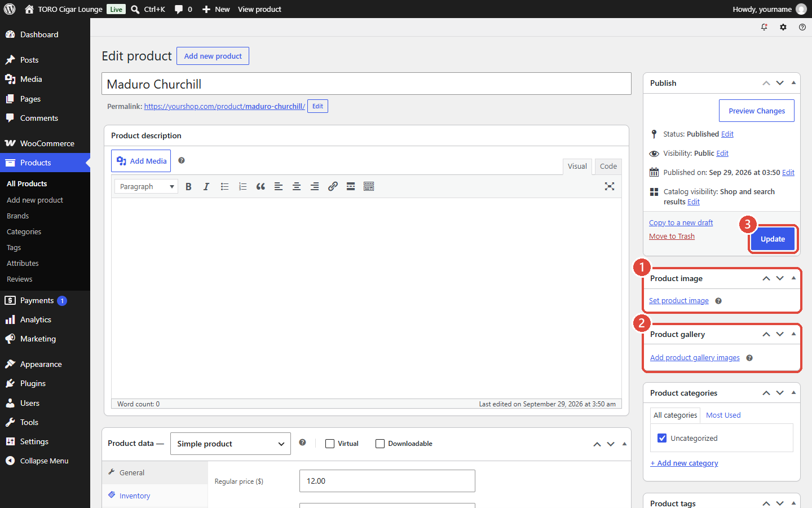812x508 pixels.
Task: Open distraction-free fullscreen editor mode
Action: coord(610,186)
